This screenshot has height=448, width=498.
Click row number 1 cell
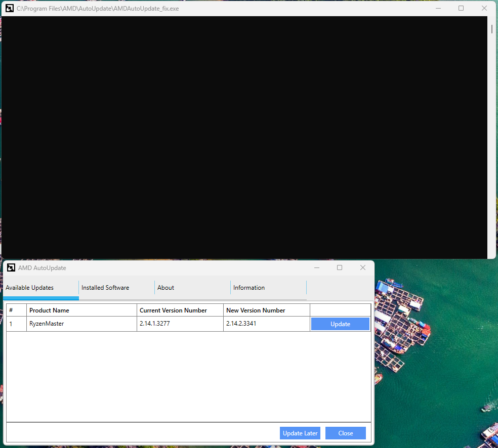(17, 324)
